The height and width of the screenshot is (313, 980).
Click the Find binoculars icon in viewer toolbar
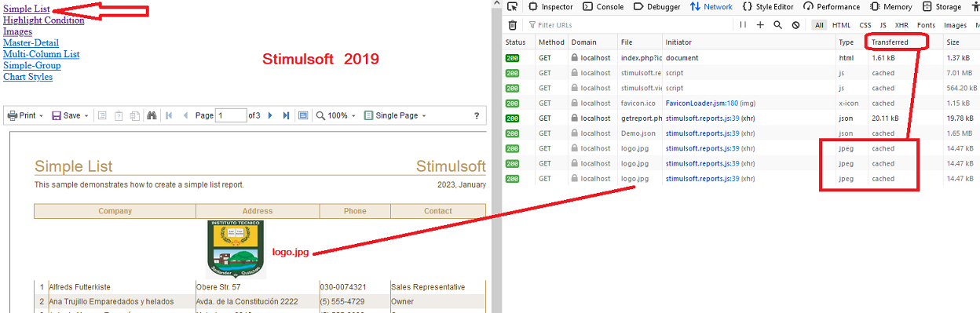tap(152, 115)
